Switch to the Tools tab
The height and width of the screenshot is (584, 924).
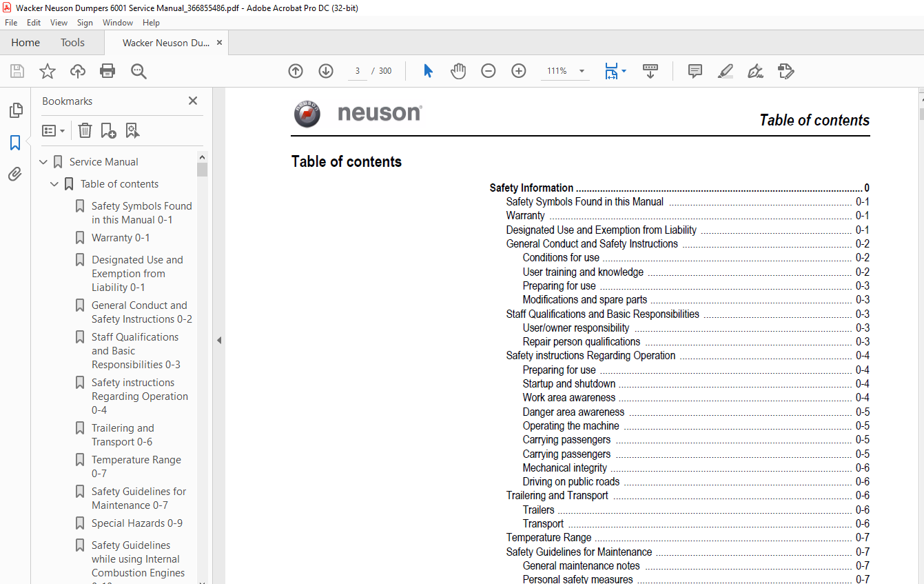[x=72, y=43]
